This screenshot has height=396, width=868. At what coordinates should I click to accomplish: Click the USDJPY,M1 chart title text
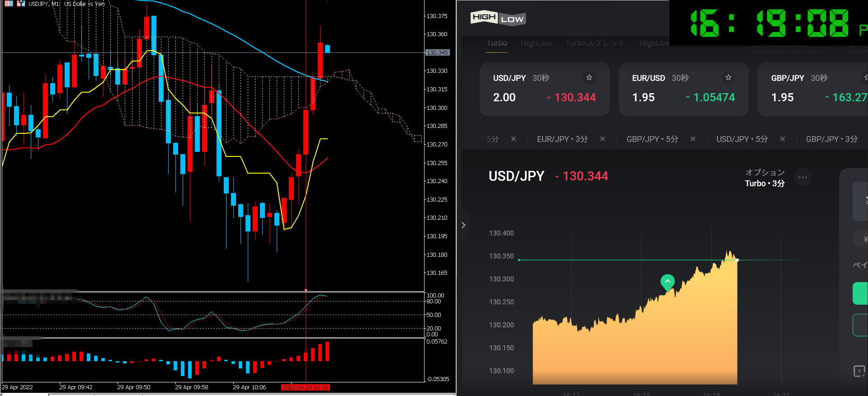pos(66,4)
